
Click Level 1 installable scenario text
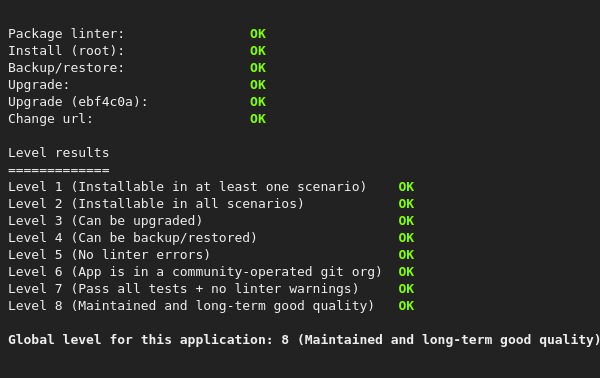pyautogui.click(x=187, y=187)
